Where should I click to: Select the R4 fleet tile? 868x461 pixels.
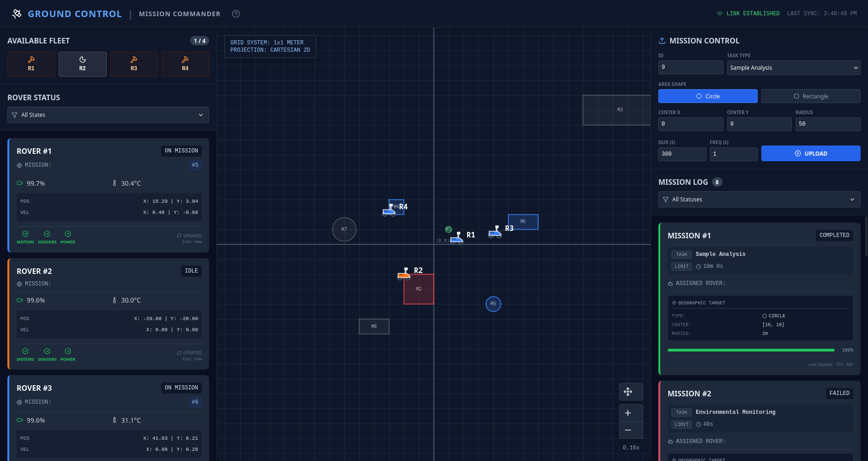point(185,64)
